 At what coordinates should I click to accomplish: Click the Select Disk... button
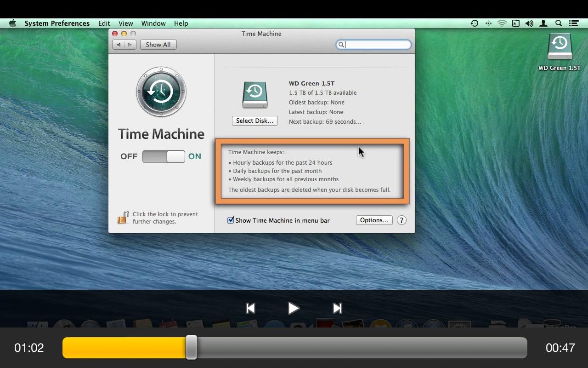point(255,121)
